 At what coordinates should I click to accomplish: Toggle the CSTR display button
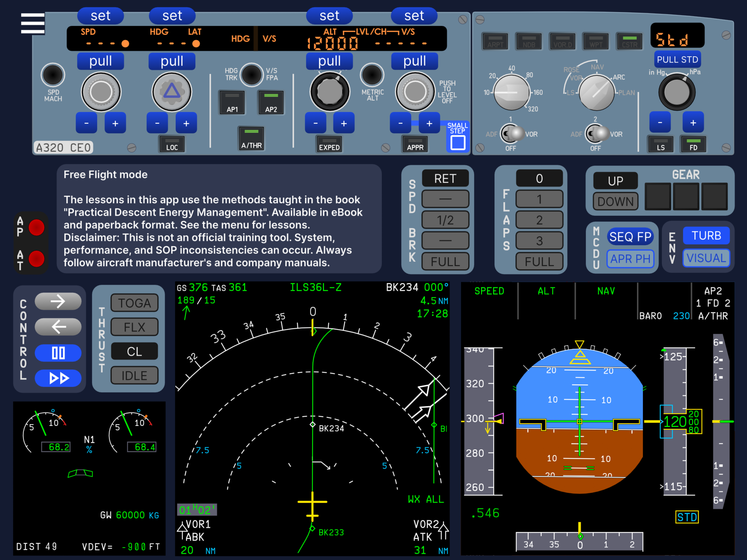(629, 41)
